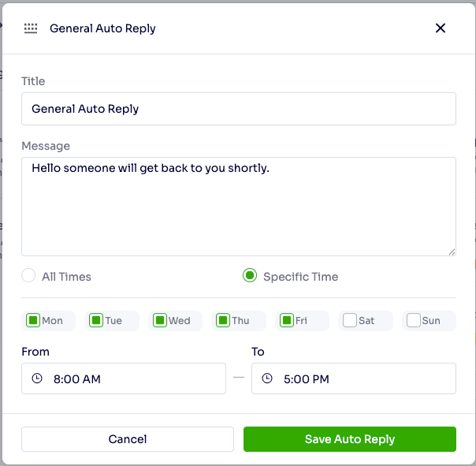This screenshot has width=476, height=466.
Task: Check the Sun day checkbox
Action: (413, 321)
